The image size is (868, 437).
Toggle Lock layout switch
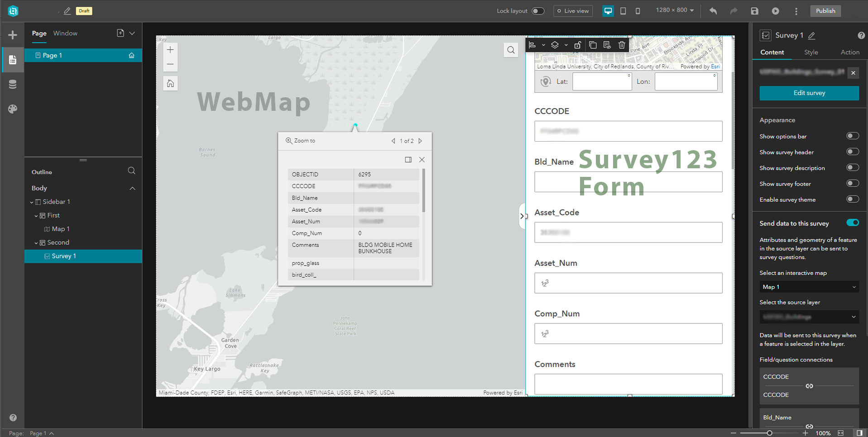538,11
